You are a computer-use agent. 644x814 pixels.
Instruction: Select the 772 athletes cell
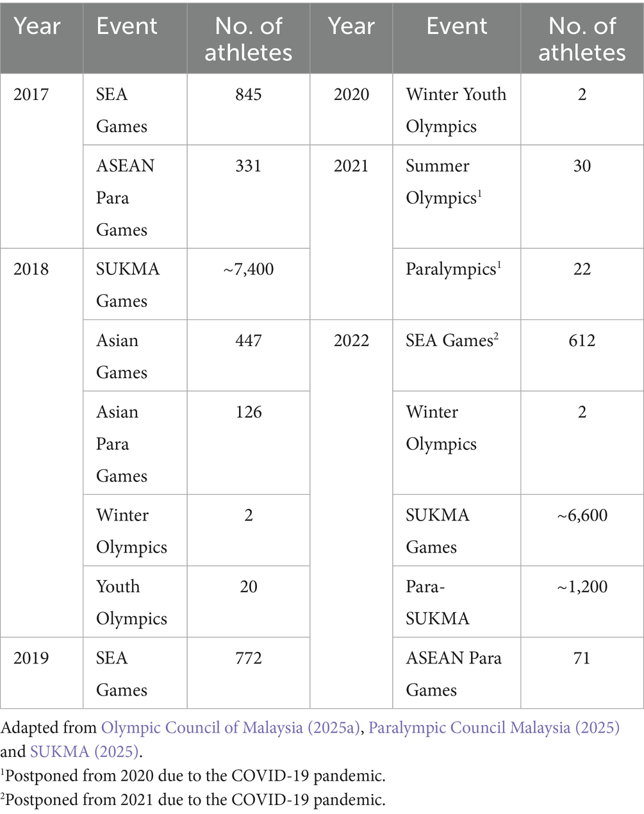pos(248,658)
